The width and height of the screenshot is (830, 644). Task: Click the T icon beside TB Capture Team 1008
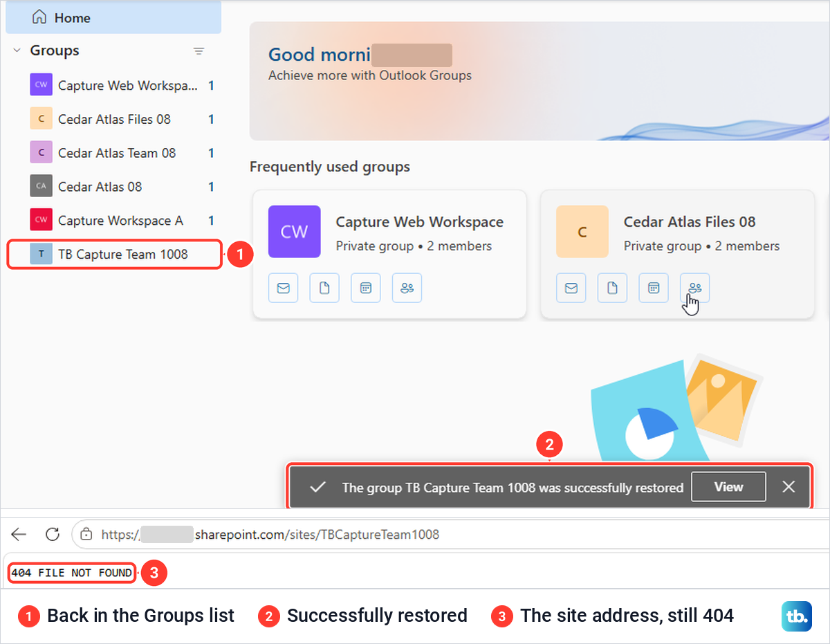click(x=41, y=254)
